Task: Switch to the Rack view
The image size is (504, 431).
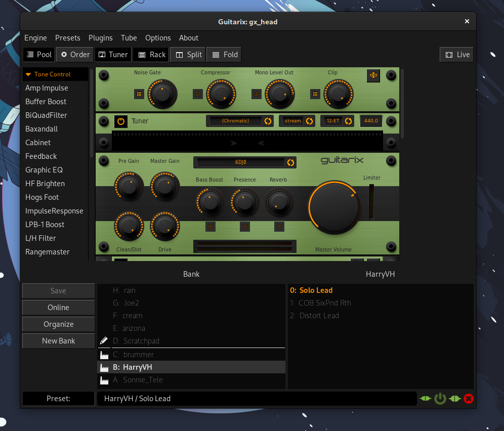Action: 150,54
